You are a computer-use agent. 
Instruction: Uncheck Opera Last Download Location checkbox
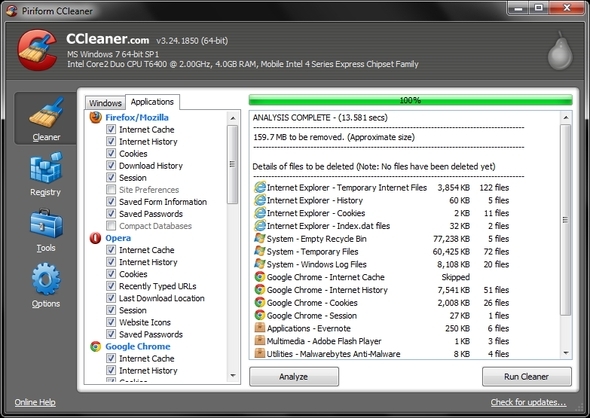click(x=111, y=298)
